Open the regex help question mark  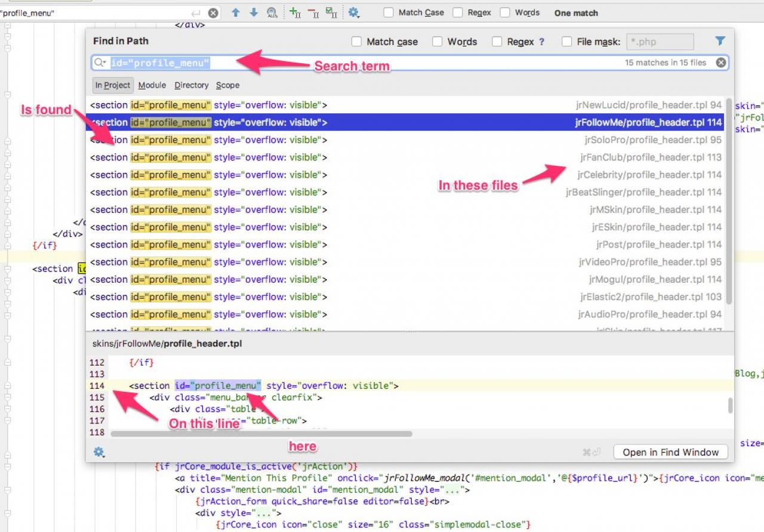click(542, 42)
